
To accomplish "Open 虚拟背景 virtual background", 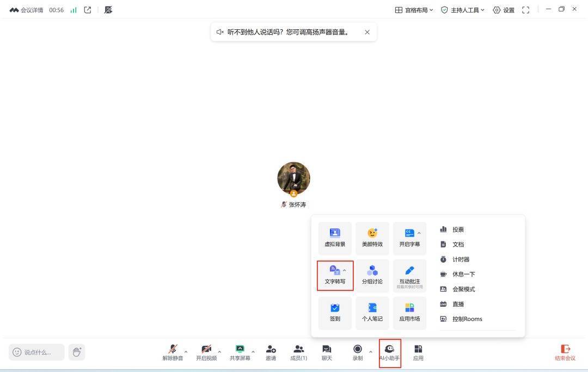I will pyautogui.click(x=335, y=238).
